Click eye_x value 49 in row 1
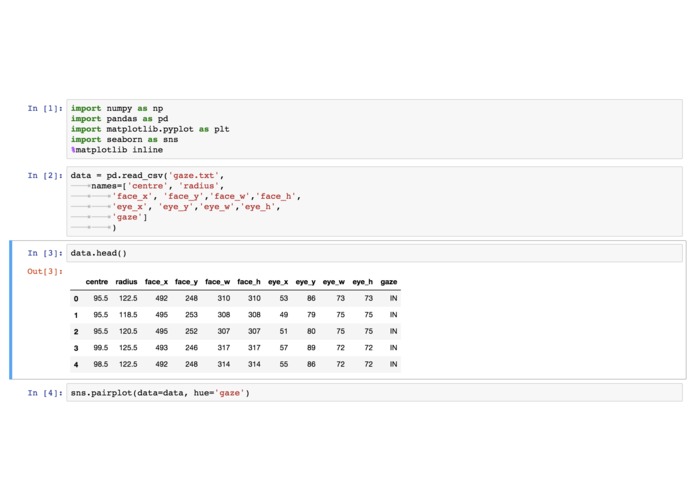The width and height of the screenshot is (695, 494). [x=284, y=315]
